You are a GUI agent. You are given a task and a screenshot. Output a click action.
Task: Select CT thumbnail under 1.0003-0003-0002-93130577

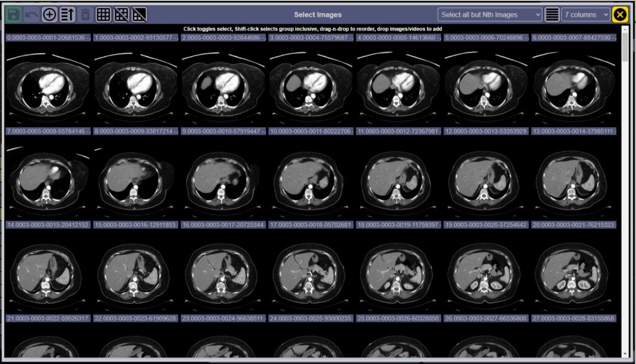tap(135, 85)
